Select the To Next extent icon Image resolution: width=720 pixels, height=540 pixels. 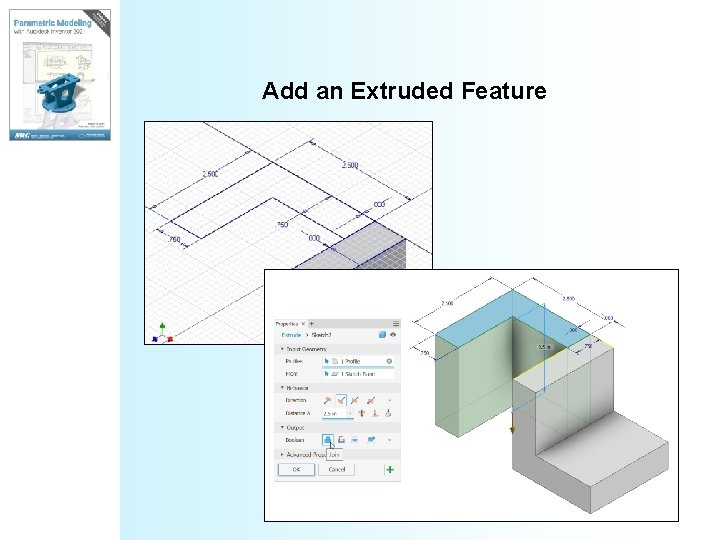tap(388, 413)
